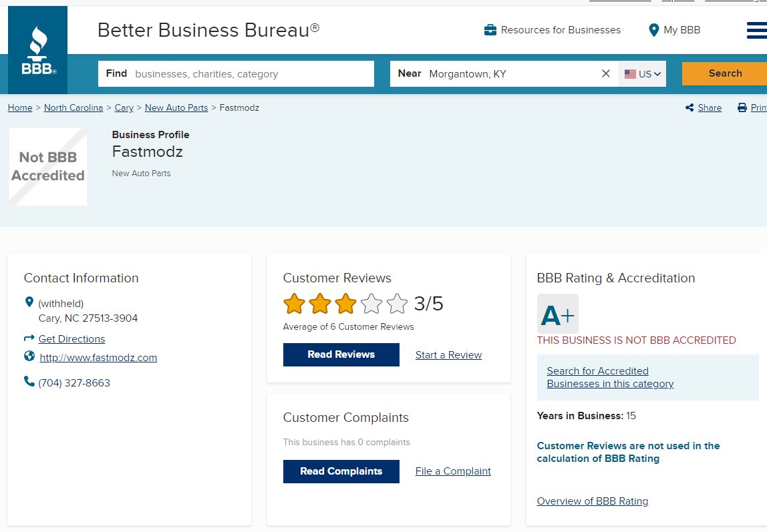Click the Start a Review link

pyautogui.click(x=448, y=355)
